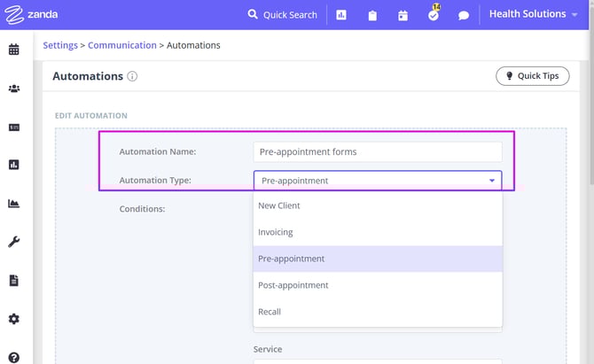
Task: Click the help question mark icon
Action: pyautogui.click(x=14, y=355)
